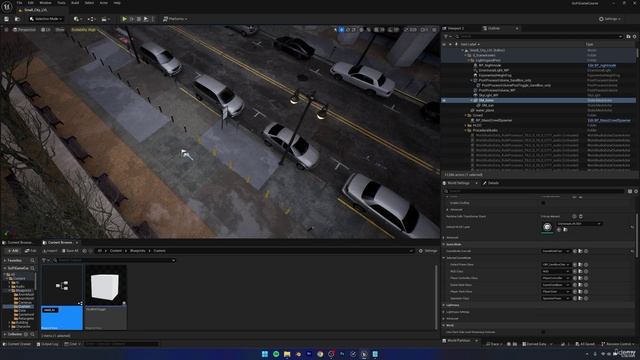Click the Eject/possess toolbar button
Screen dimensions: 640x360
146,19
